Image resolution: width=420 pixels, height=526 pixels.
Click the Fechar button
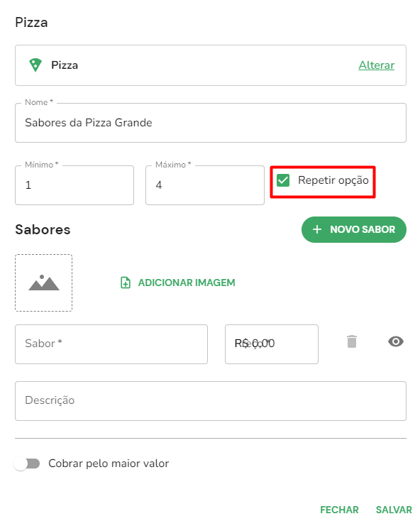(339, 510)
